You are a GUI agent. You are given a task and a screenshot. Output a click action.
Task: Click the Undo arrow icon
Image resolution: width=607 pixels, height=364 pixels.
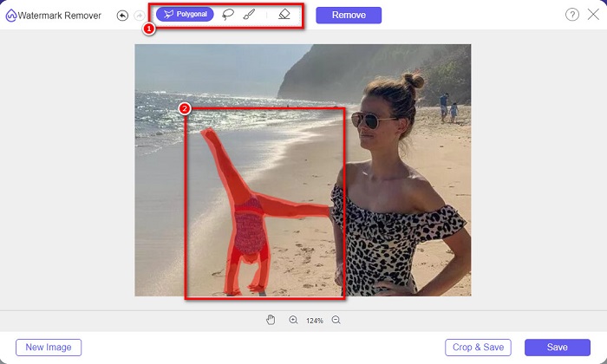(x=122, y=16)
